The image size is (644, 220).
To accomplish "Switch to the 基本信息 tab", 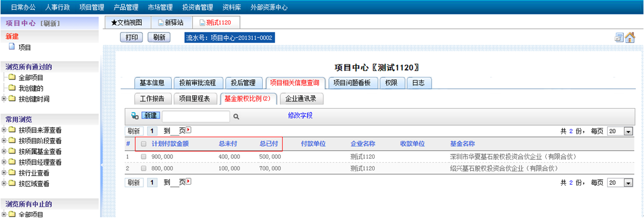I will coord(152,83).
